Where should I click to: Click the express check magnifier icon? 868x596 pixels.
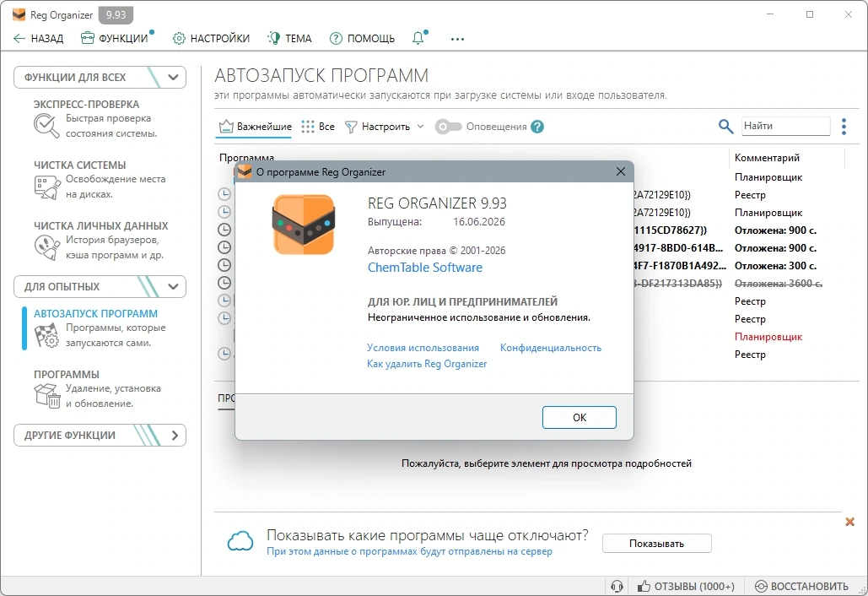click(x=46, y=126)
